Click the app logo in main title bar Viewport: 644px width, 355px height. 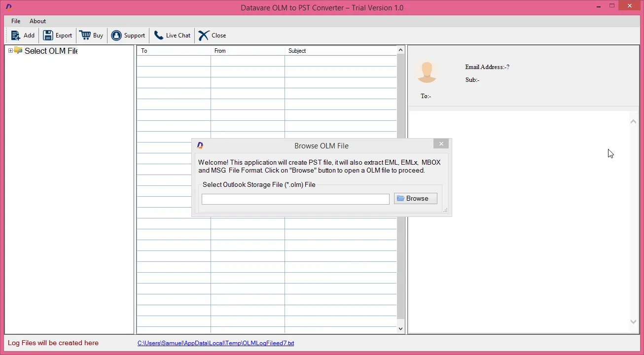(8, 7)
